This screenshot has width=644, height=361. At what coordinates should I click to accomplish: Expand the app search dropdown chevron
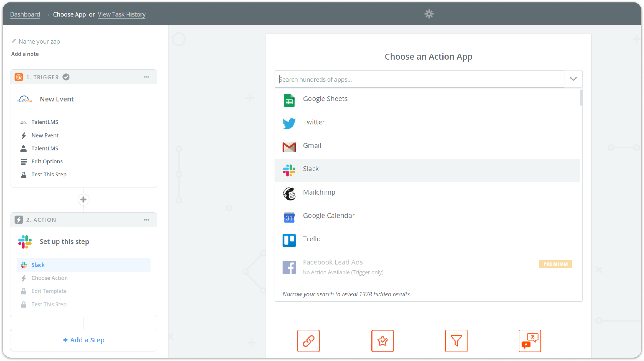pyautogui.click(x=573, y=79)
